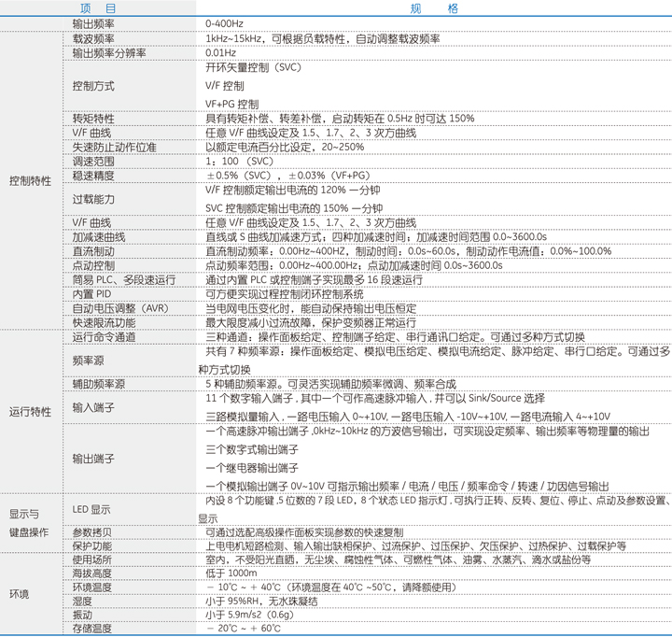This screenshot has height=637, width=672.
Task: Click the 0-400Hz output frequency value
Action: [227, 22]
